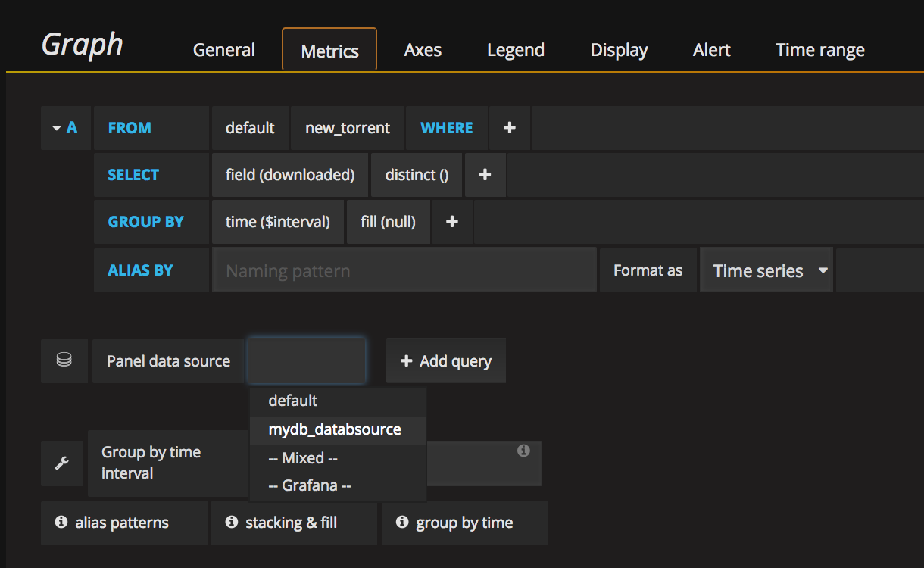Click plus icon after distinct ()
This screenshot has height=568, width=924.
(485, 175)
